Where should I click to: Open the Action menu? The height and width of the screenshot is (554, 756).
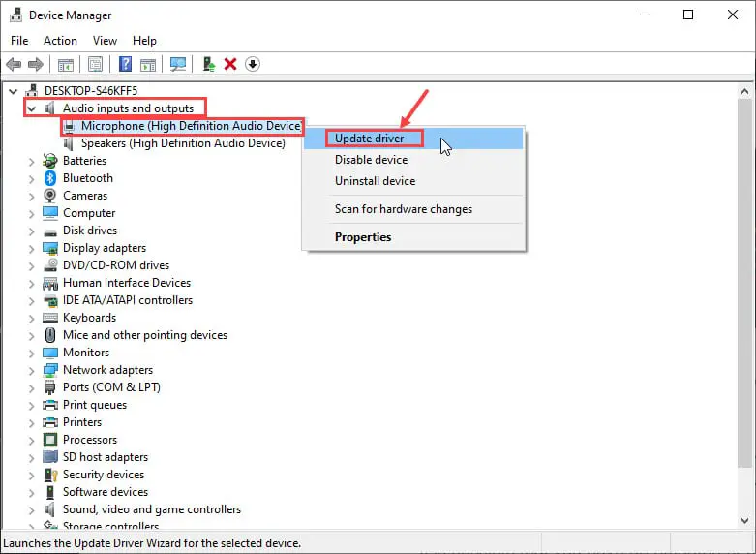60,41
